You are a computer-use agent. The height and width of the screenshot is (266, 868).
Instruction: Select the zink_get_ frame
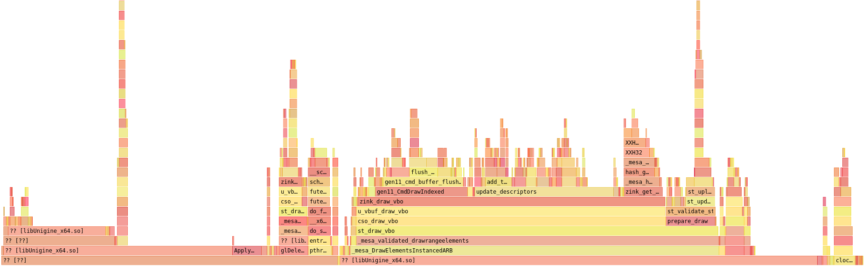tap(643, 192)
